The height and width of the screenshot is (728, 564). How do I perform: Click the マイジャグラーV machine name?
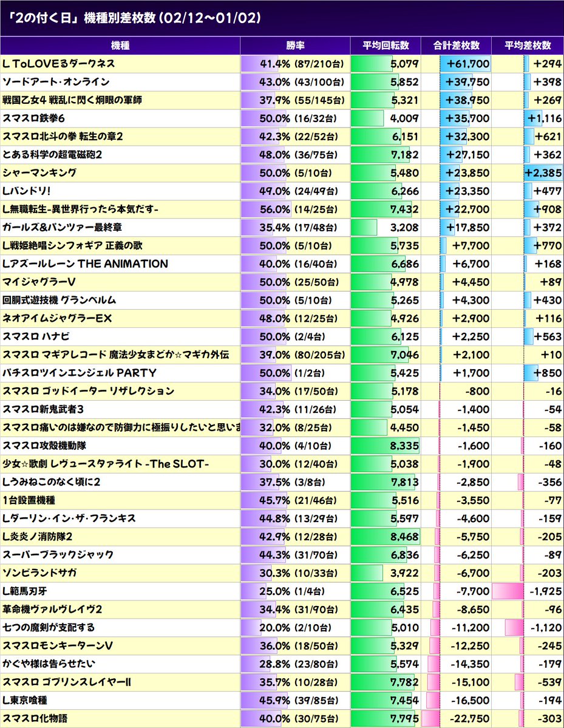click(x=39, y=282)
